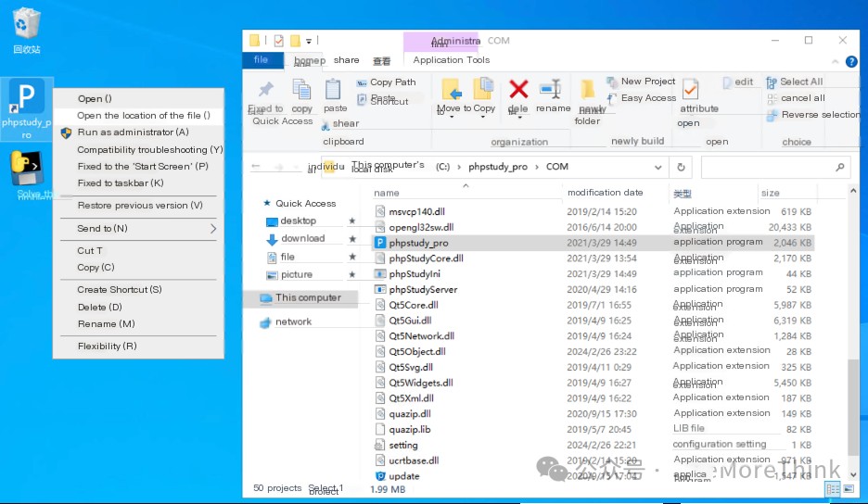Image resolution: width=868 pixels, height=504 pixels.
Task: Click the phpstudy_pro breadcrumb in the address bar
Action: 498,167
